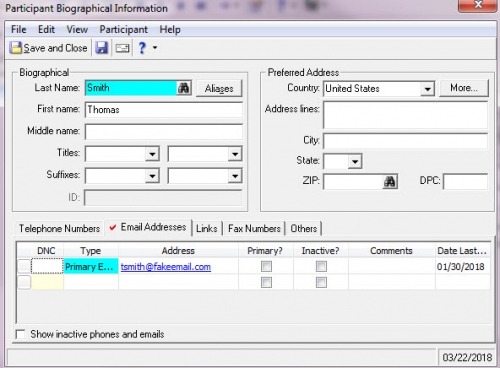Click the Date Last... column header
The height and width of the screenshot is (368, 500).
[463, 251]
